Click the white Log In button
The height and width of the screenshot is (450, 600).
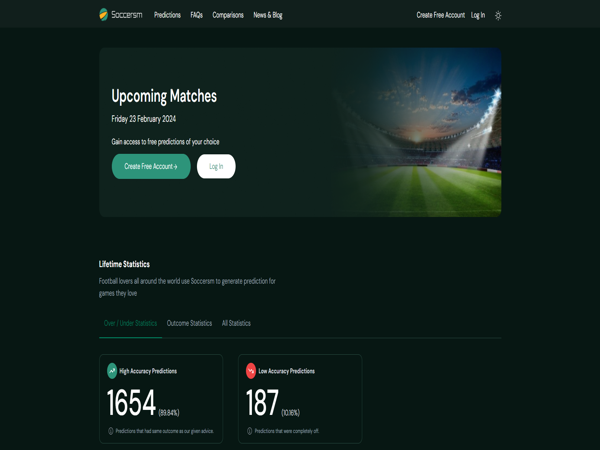(216, 166)
